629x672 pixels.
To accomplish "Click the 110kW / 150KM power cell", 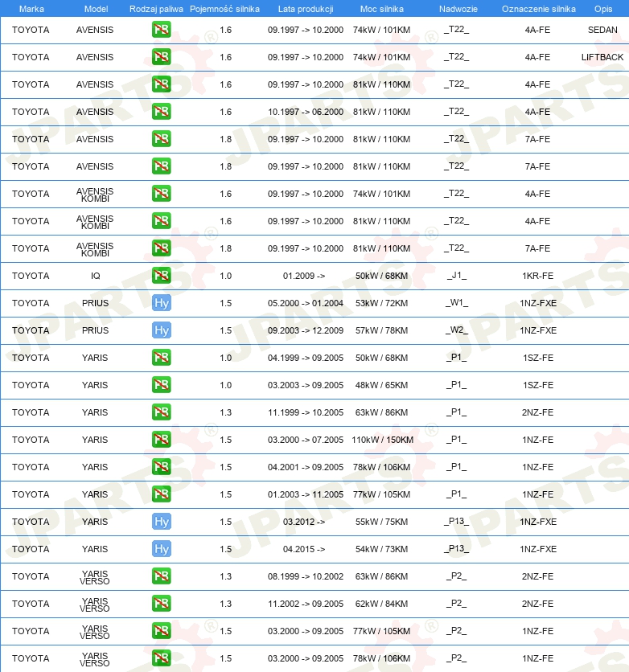I will point(382,440).
